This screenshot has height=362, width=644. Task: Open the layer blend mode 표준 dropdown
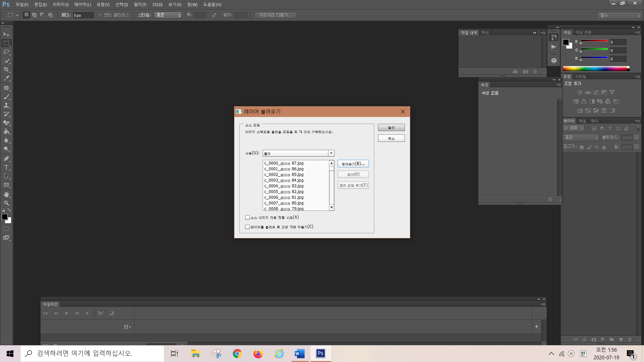pyautogui.click(x=581, y=137)
